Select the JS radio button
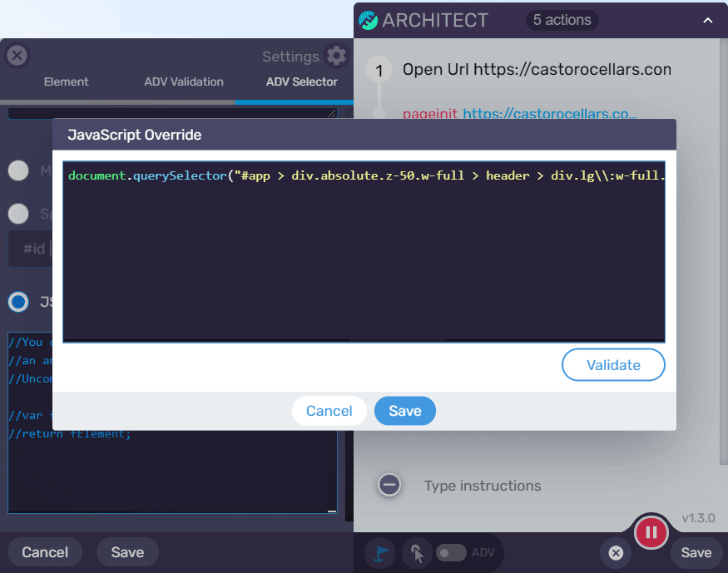 pos(17,302)
